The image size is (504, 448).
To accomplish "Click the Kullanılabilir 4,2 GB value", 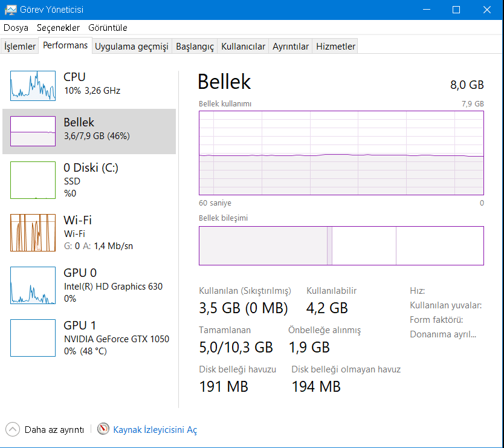I will tap(327, 308).
